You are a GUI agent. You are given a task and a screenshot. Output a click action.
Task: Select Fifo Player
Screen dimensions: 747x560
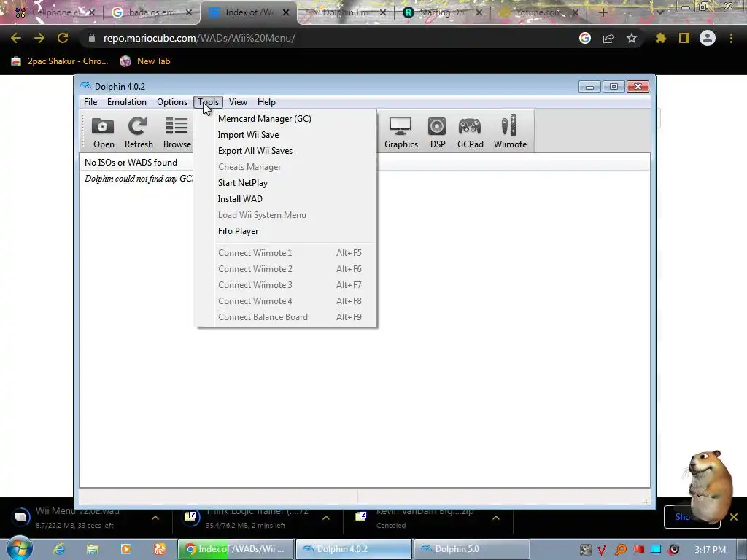[x=285, y=231]
